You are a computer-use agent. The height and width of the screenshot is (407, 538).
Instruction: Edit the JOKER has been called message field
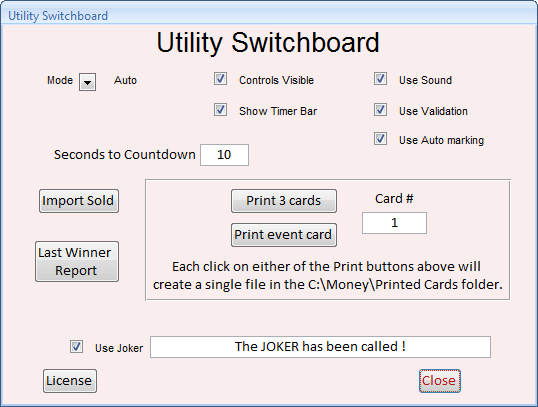click(x=320, y=347)
